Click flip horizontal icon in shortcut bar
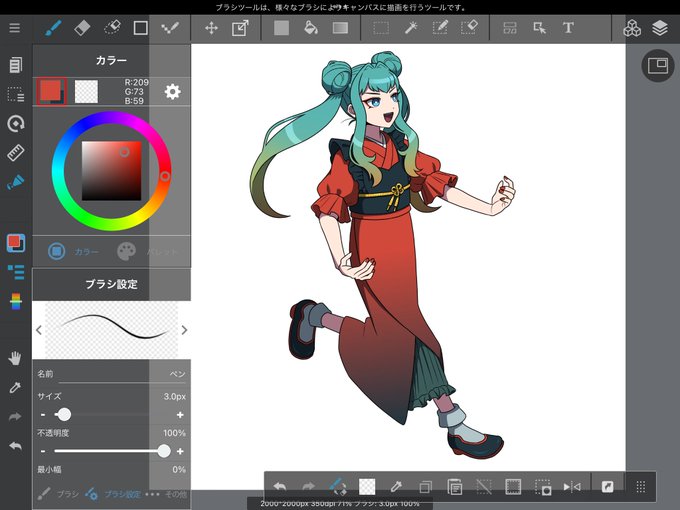This screenshot has height=510, width=680. (x=572, y=487)
